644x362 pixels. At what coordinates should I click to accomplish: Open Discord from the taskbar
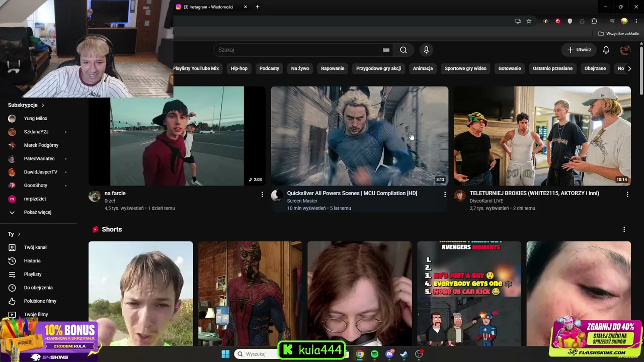click(x=389, y=354)
